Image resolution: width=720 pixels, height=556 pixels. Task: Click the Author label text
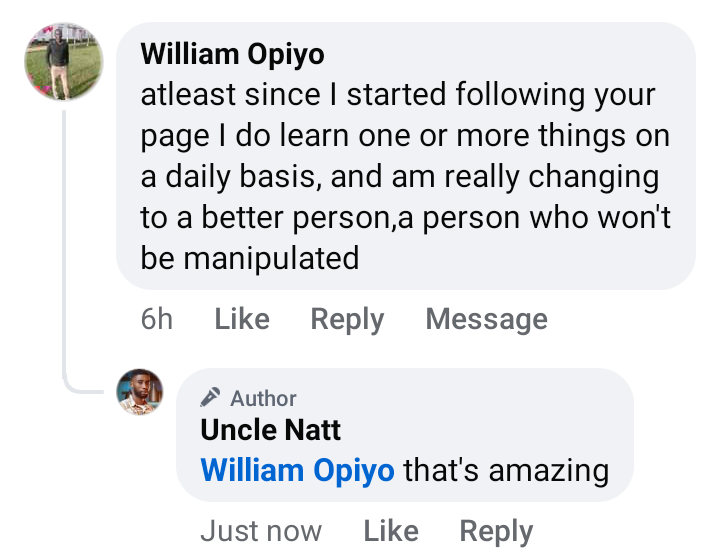(x=263, y=398)
